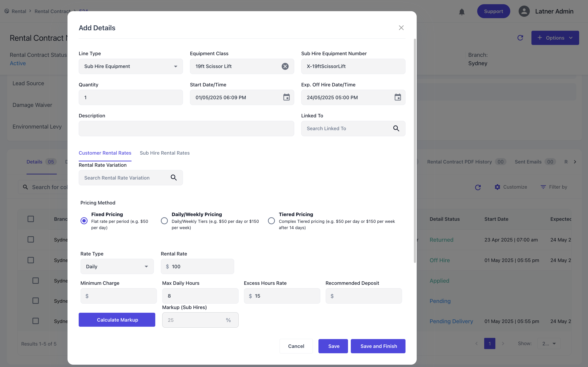
Task: Select Fixed Pricing radio button
Action: (84, 221)
